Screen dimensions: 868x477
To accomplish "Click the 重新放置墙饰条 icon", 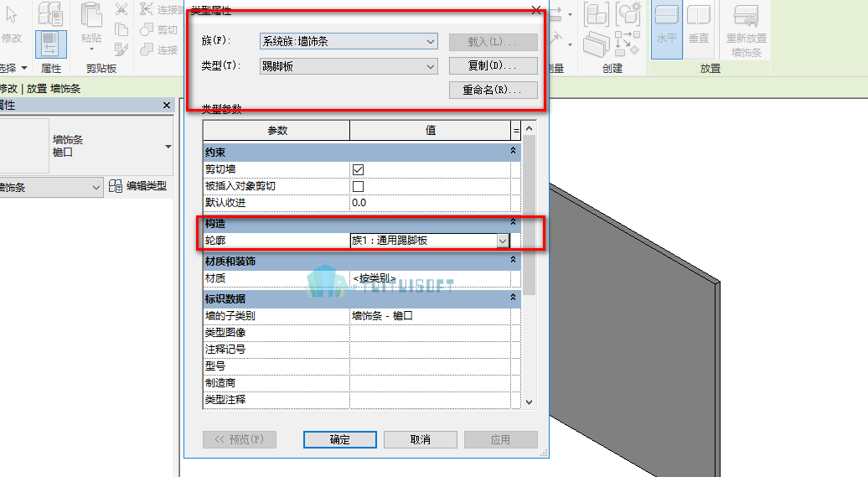I will [x=746, y=15].
